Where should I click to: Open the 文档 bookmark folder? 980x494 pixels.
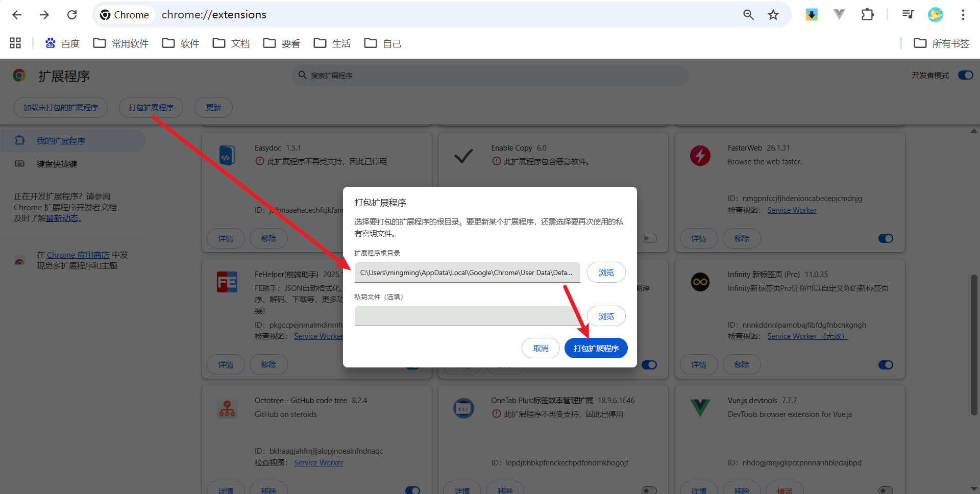(x=231, y=43)
